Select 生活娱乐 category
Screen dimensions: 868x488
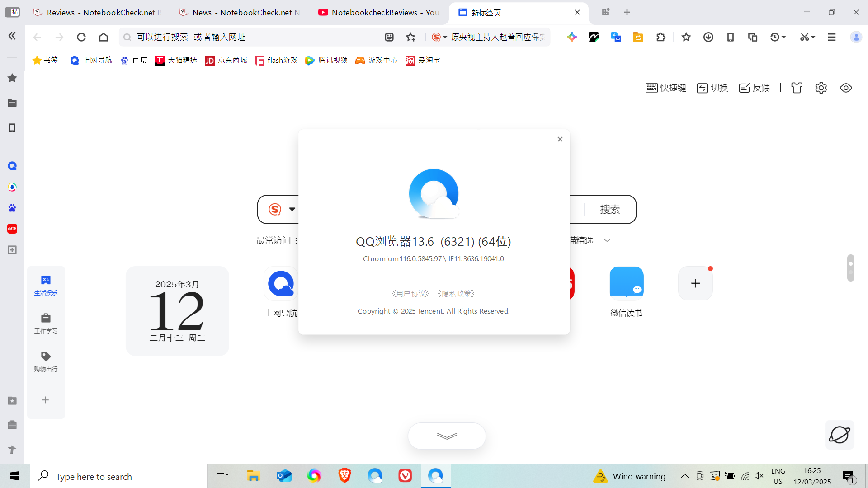pyautogui.click(x=46, y=286)
